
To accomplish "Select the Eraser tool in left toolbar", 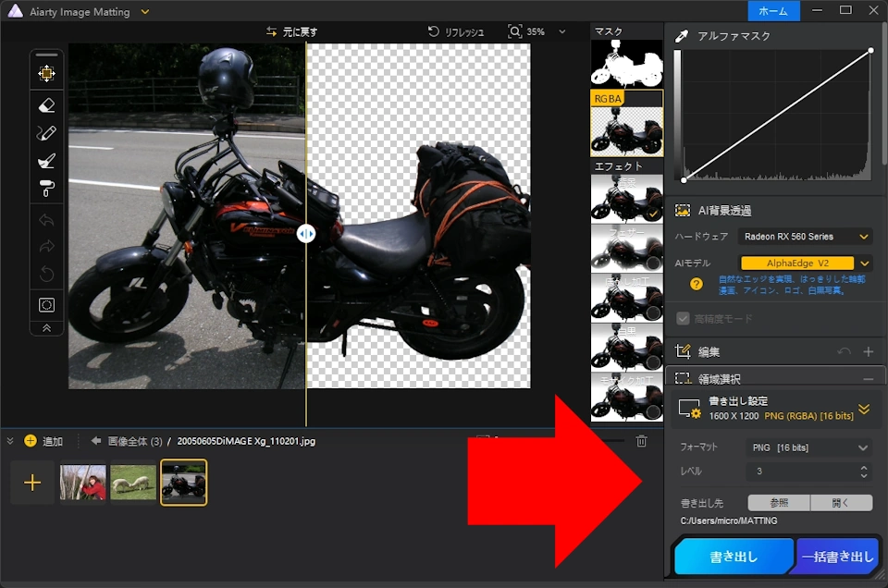I will (x=46, y=104).
